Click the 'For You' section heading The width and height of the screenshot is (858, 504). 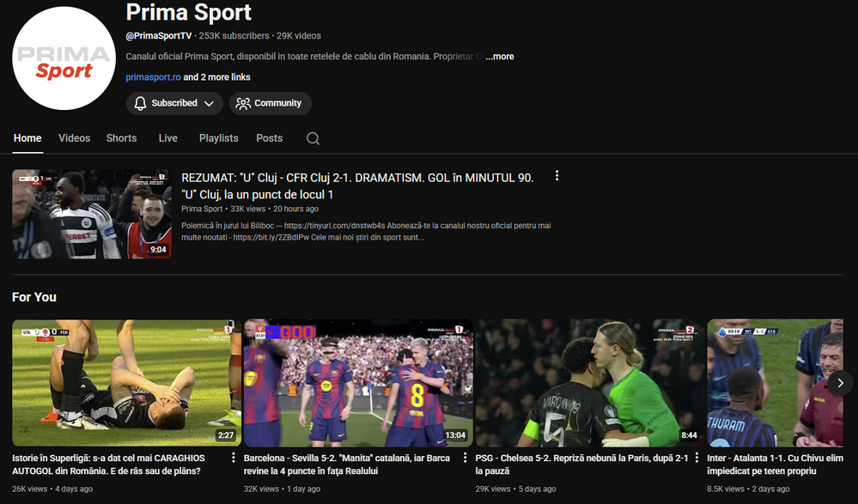34,297
